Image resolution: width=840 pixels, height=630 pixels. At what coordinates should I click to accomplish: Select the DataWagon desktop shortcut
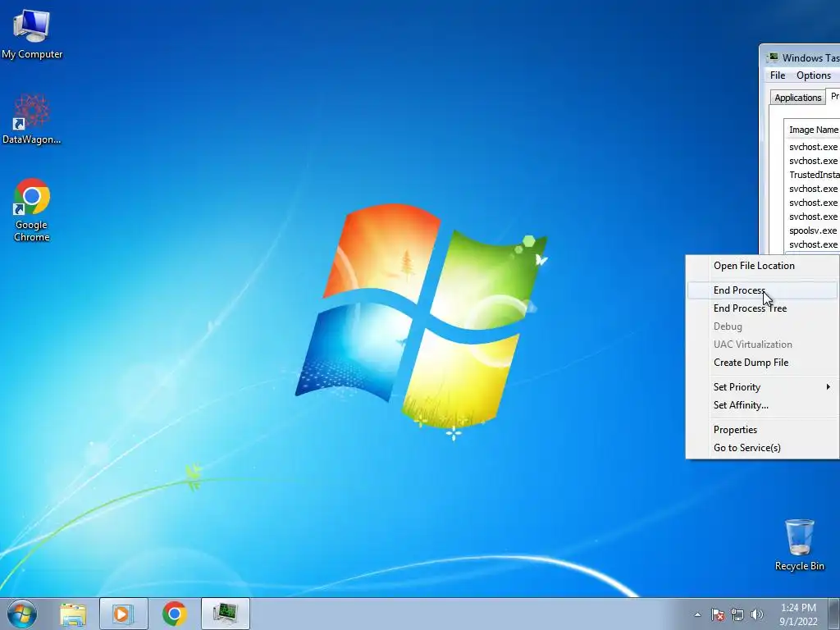(32, 120)
